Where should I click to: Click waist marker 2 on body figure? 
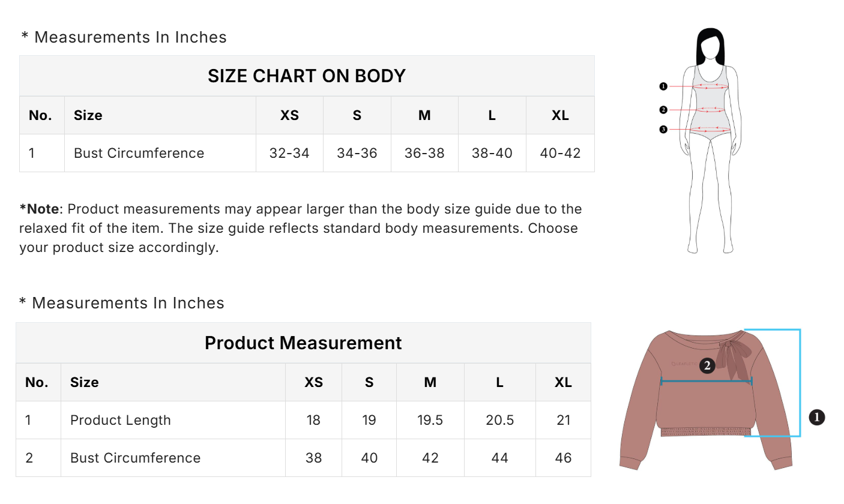pos(663,110)
